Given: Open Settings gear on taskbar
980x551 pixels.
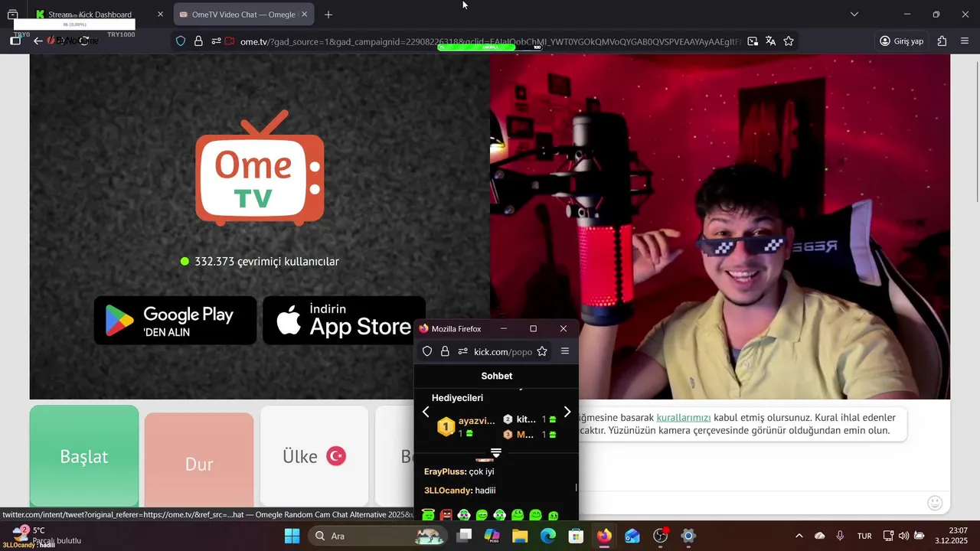Looking at the screenshot, I should pyautogui.click(x=688, y=536).
